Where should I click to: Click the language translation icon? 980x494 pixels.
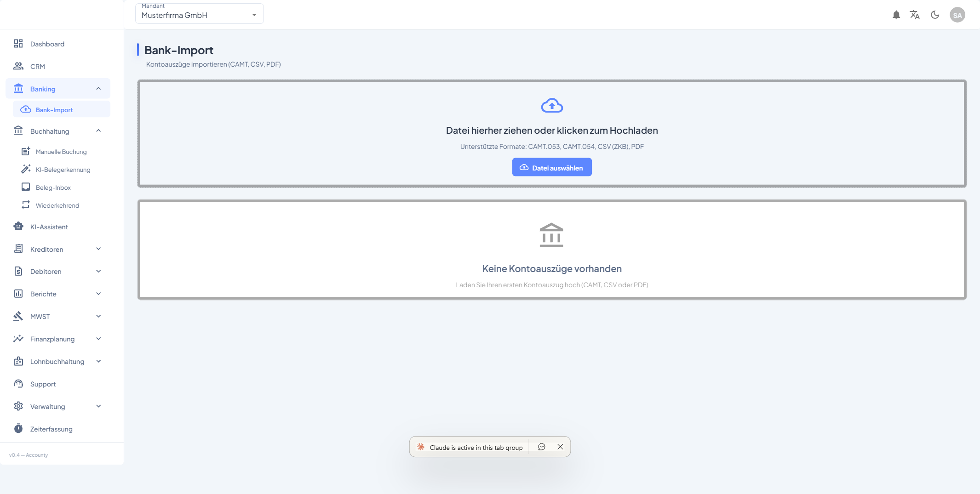[915, 15]
